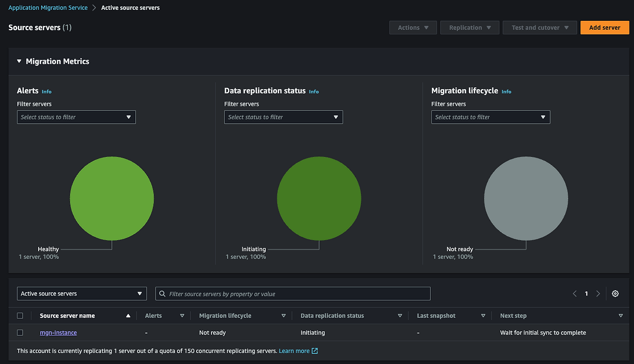Click the Not ready cell in mgn-instance row

coord(212,333)
